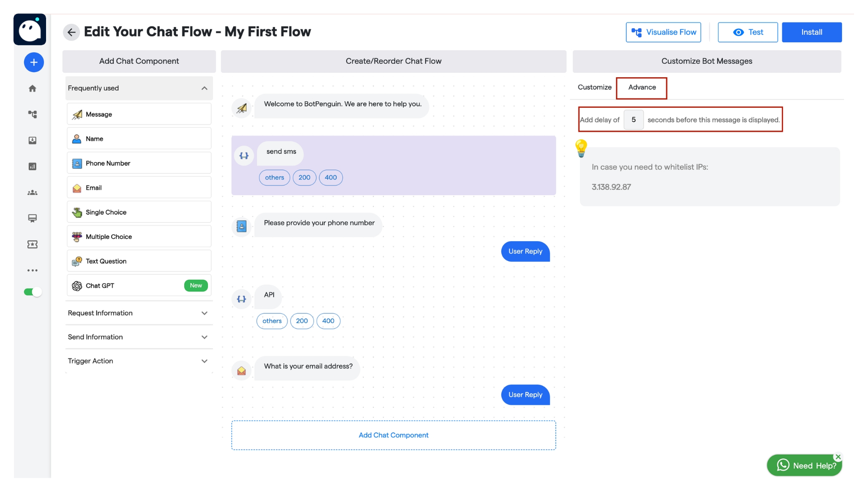The image size is (868, 502).
Task: Enable the User Reply after phone number prompt
Action: [x=525, y=251]
